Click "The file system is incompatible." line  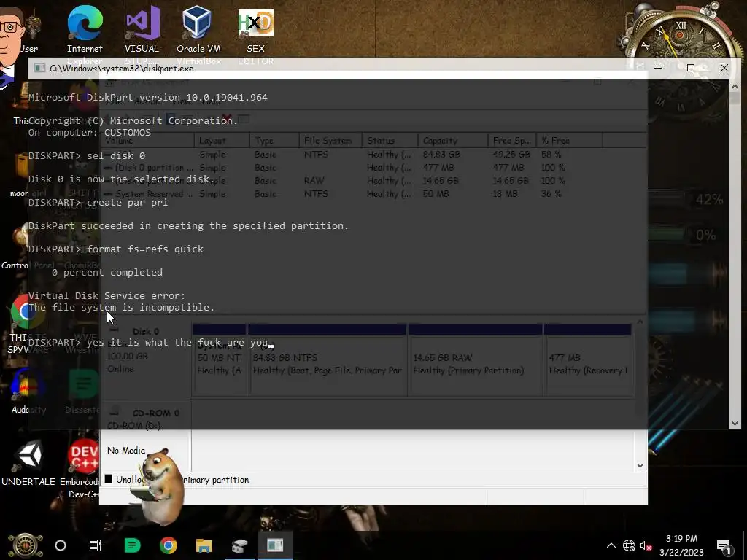(x=122, y=307)
